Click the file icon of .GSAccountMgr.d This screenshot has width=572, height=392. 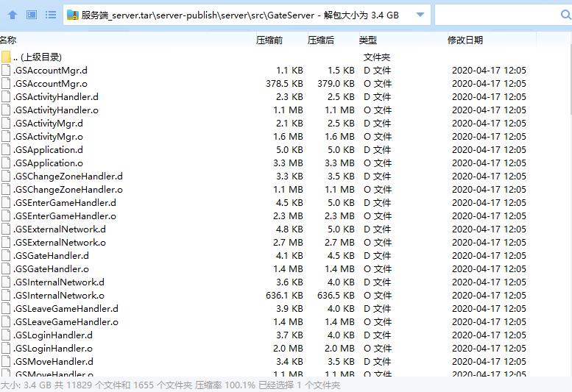point(6,71)
